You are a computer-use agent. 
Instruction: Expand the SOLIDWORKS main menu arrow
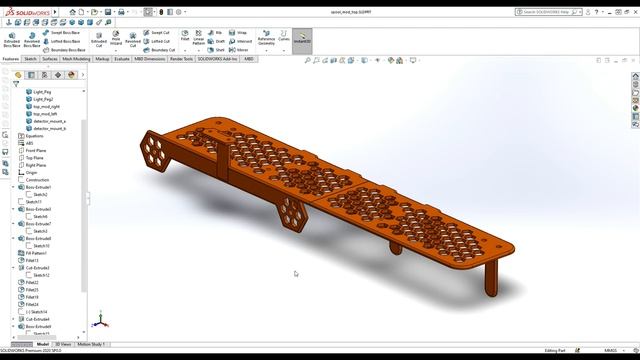coord(55,12)
